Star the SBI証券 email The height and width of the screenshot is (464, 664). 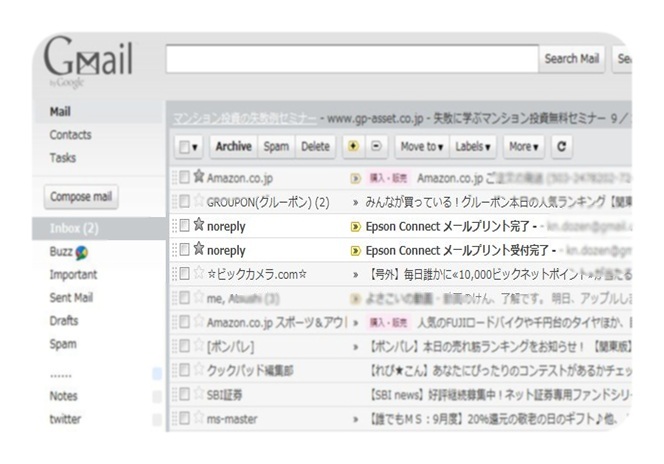coord(199,393)
